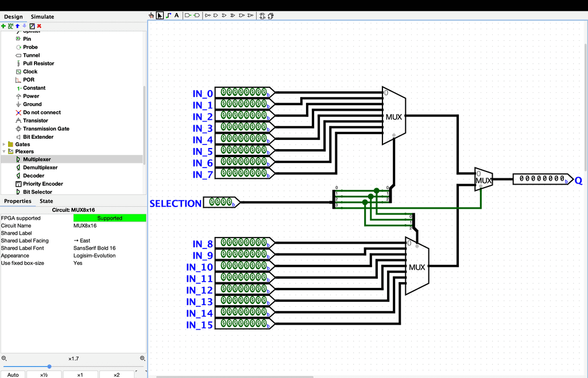Click the green plus add circuit icon
588x378 pixels.
[3, 26]
